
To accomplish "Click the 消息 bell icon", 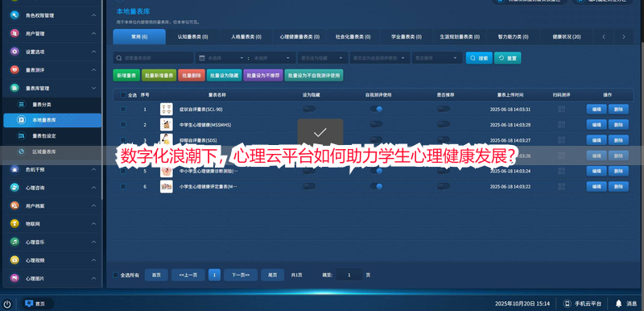I will (x=618, y=304).
